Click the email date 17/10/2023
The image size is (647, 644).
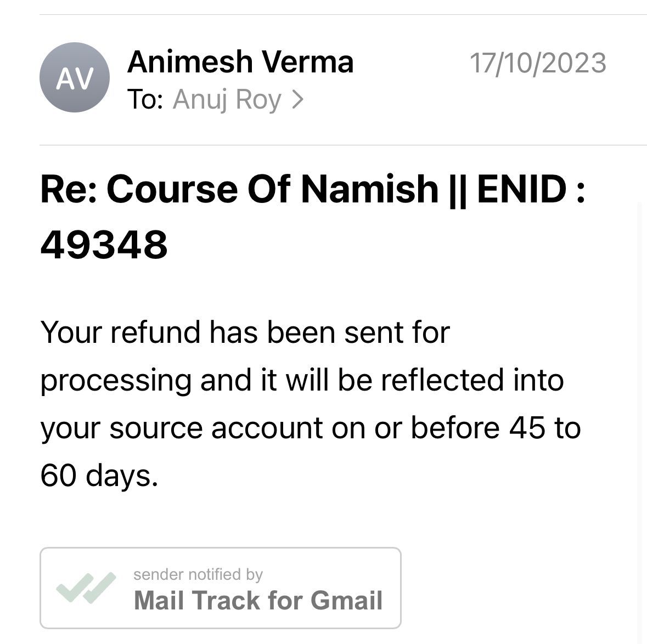pos(538,63)
